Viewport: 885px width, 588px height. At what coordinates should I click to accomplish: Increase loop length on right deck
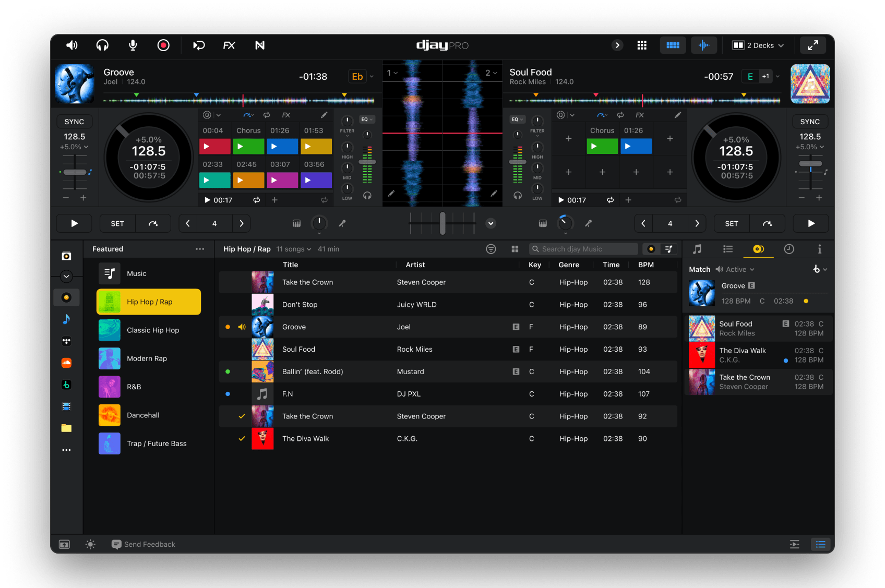point(697,223)
